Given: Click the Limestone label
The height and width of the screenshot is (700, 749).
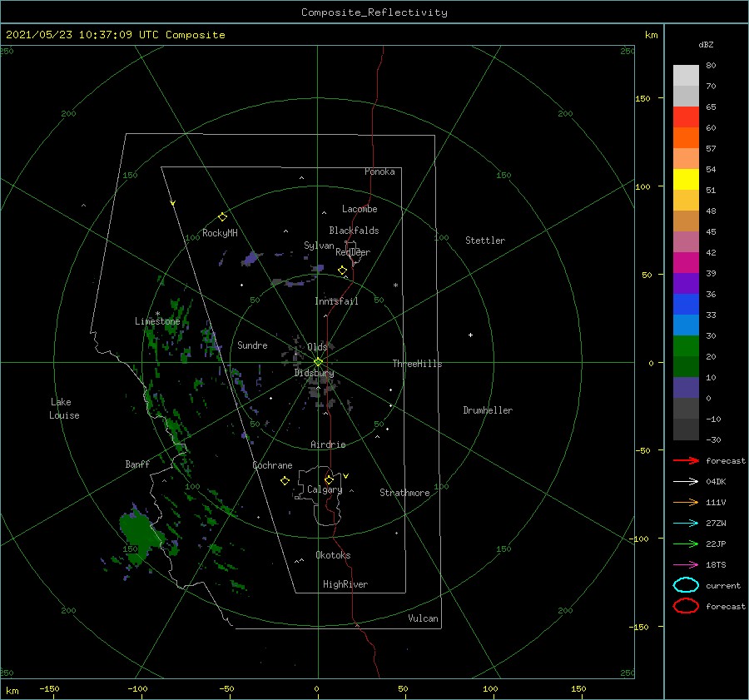Looking at the screenshot, I should pos(157,321).
